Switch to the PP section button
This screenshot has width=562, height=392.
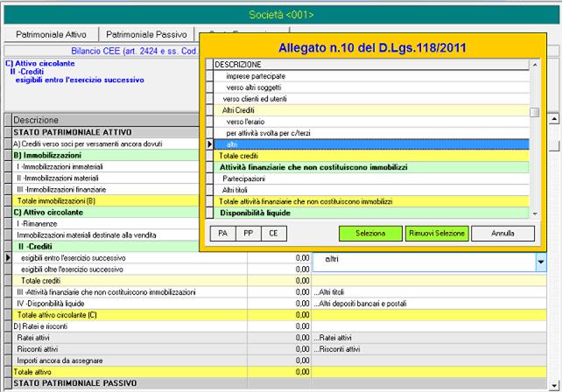click(248, 234)
